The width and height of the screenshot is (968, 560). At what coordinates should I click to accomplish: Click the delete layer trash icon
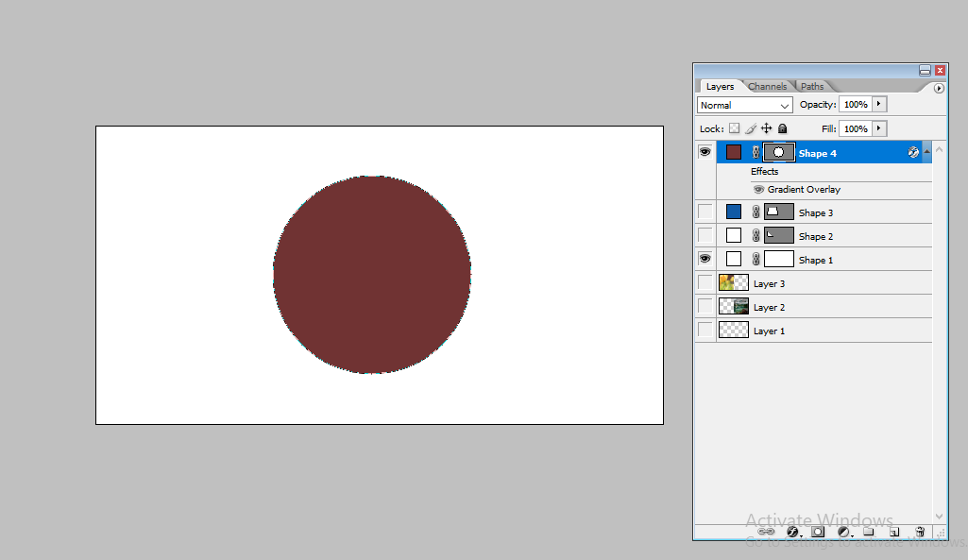pos(920,532)
